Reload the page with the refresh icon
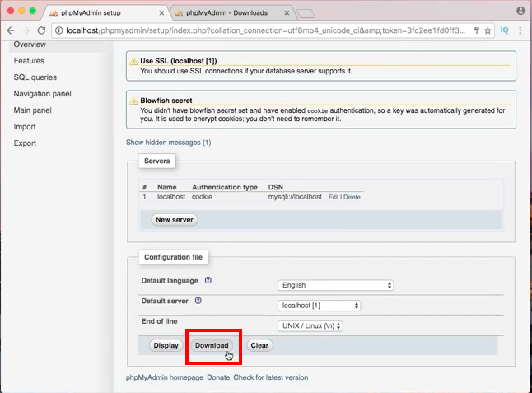Screen dimensions: 532x393 point(42,30)
